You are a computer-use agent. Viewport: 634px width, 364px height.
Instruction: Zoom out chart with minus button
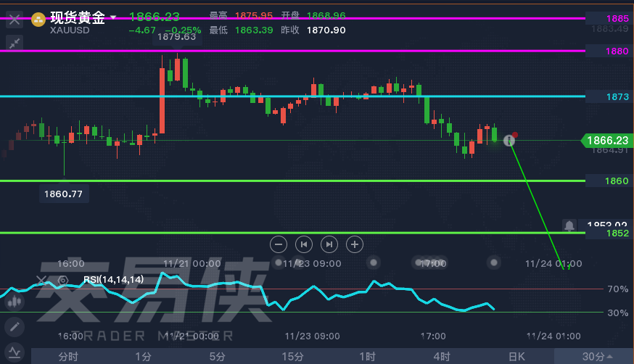pyautogui.click(x=279, y=244)
